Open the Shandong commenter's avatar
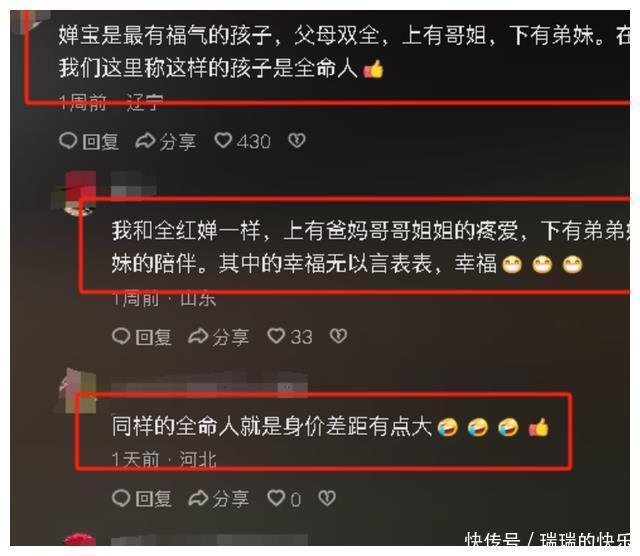The height and width of the screenshot is (556, 640). (78, 193)
